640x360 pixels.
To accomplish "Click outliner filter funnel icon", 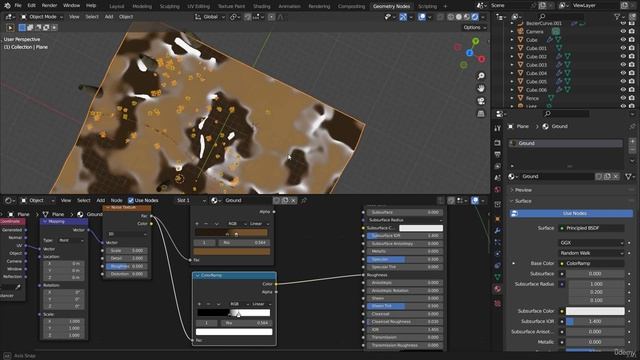I will (x=618, y=17).
